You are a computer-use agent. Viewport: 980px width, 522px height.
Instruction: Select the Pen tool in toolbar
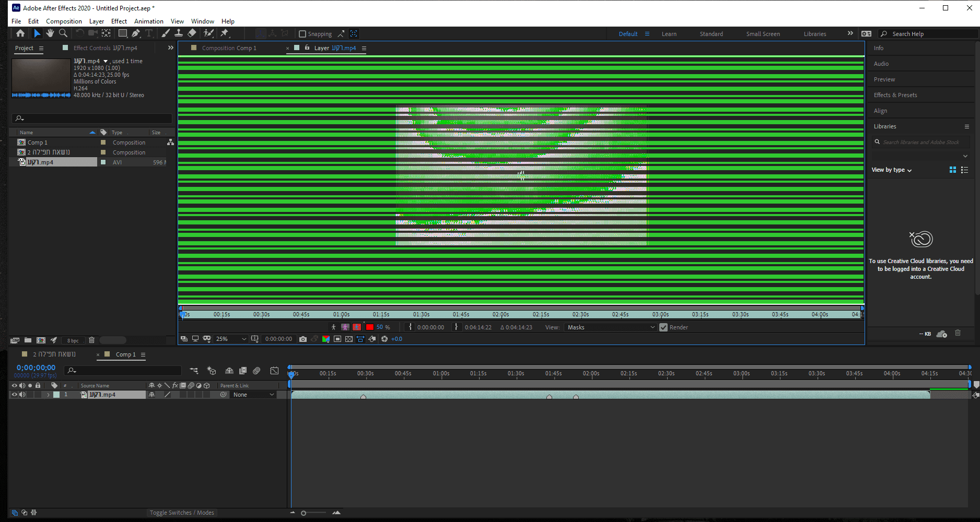pos(136,33)
